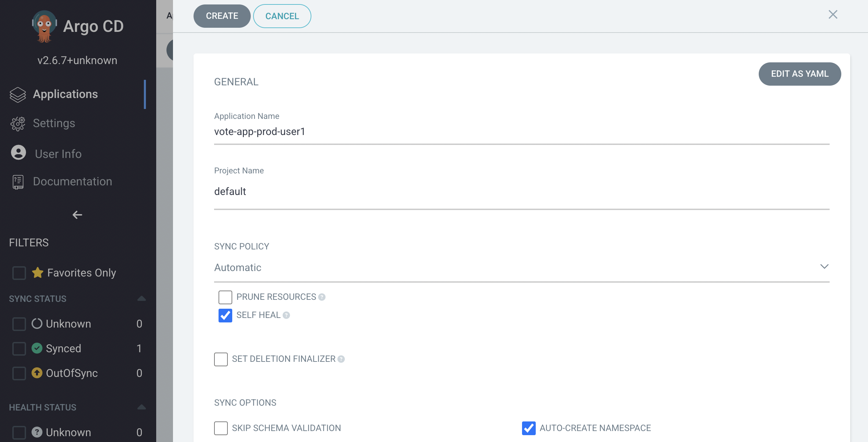Click the SYNC POLICY label
868x442 pixels.
[241, 246]
